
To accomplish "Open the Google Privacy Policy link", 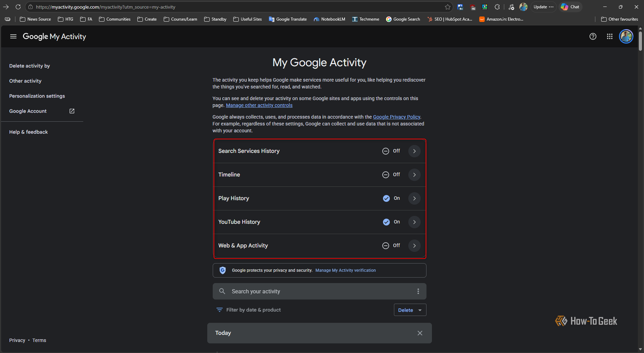I will tap(397, 117).
